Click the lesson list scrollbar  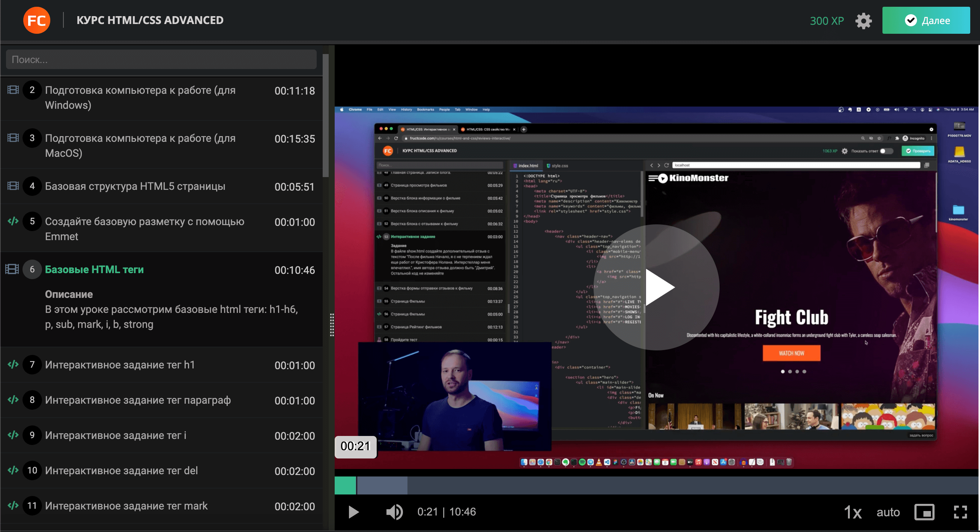(x=326, y=115)
